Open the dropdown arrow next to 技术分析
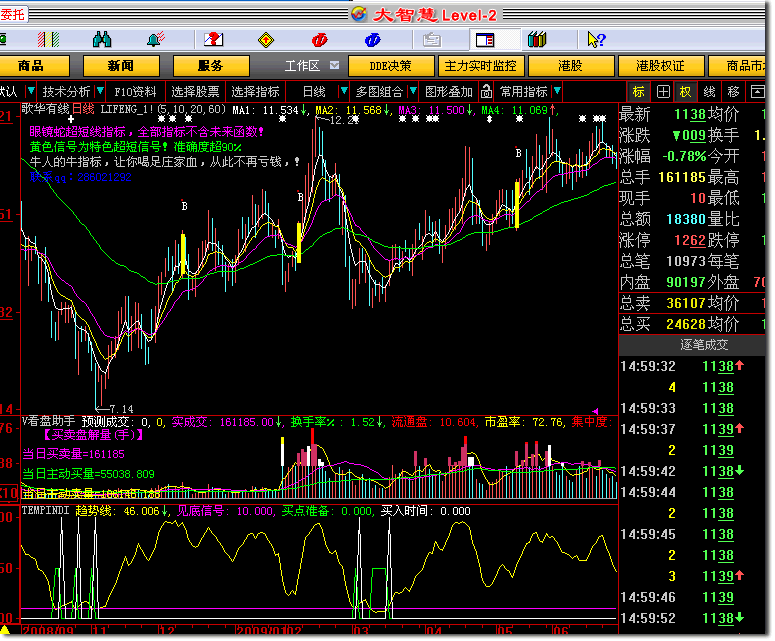The width and height of the screenshot is (775, 641). tap(100, 91)
